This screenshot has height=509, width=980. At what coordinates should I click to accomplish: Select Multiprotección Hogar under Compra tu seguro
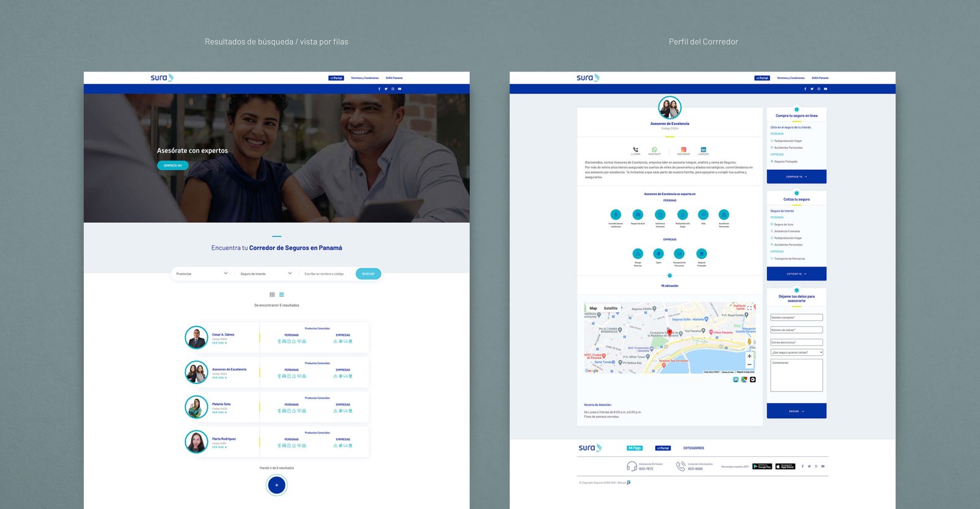[788, 141]
